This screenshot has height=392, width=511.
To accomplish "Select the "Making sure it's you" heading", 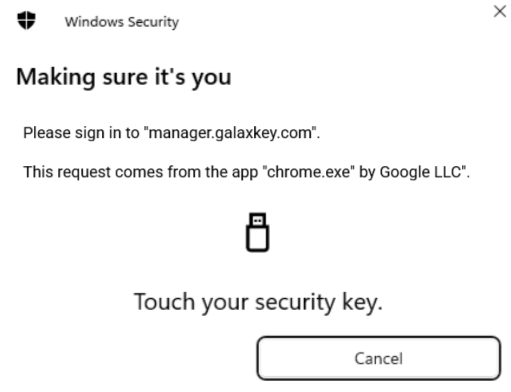I will (124, 77).
